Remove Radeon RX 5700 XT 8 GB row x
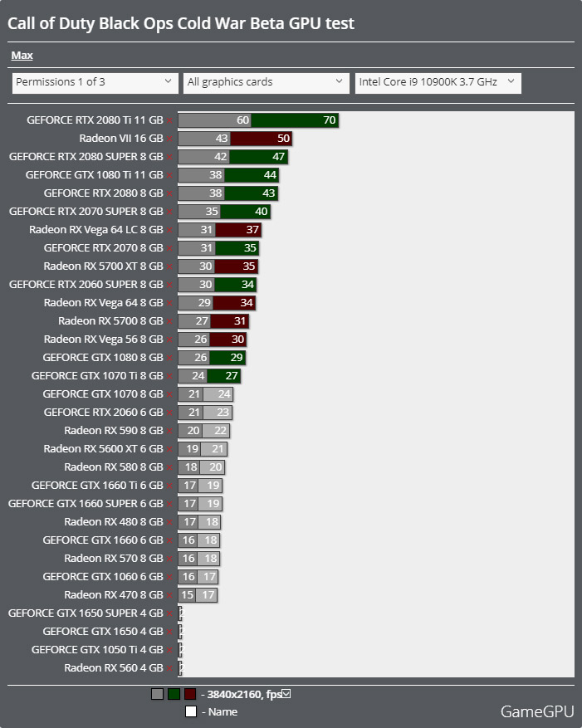Viewport: 582px width, 728px height. (x=169, y=266)
